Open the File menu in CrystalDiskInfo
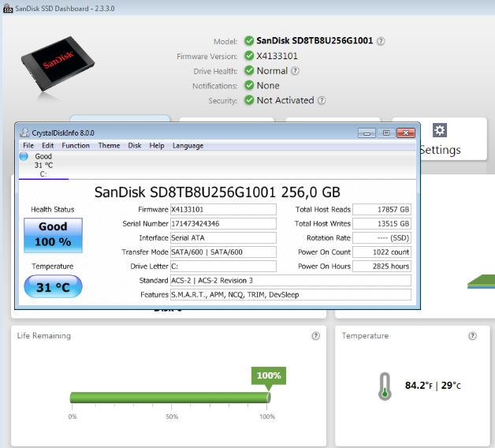The width and height of the screenshot is (495, 448). (x=28, y=145)
